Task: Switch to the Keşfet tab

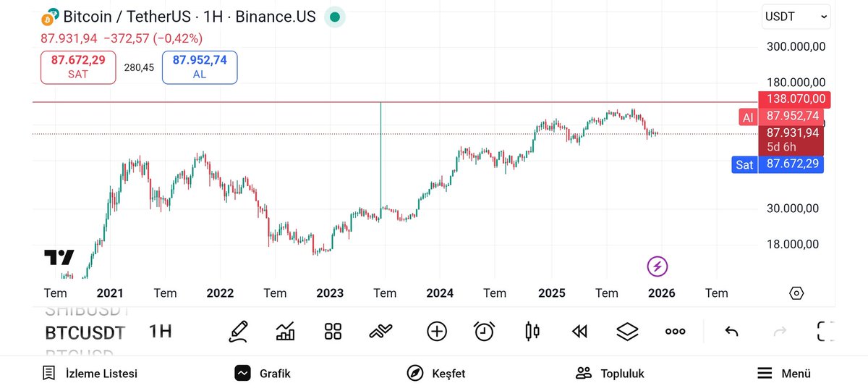Action: pos(436,374)
